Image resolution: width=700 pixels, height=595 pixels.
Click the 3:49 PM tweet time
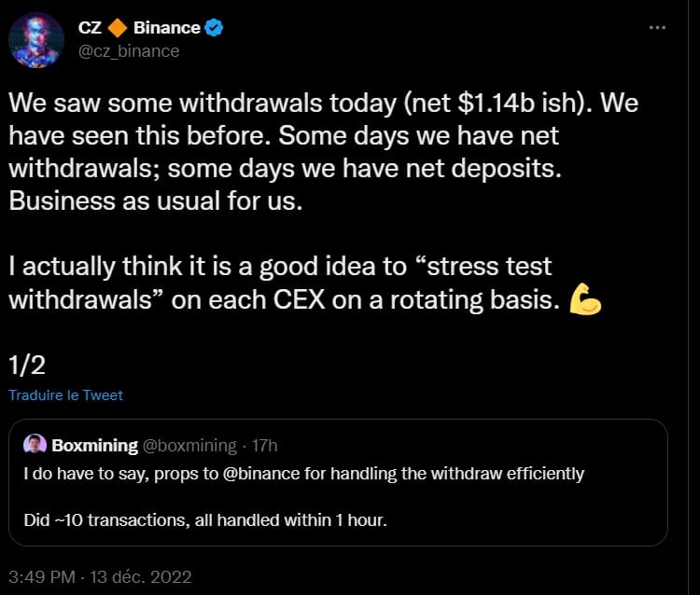click(44, 576)
